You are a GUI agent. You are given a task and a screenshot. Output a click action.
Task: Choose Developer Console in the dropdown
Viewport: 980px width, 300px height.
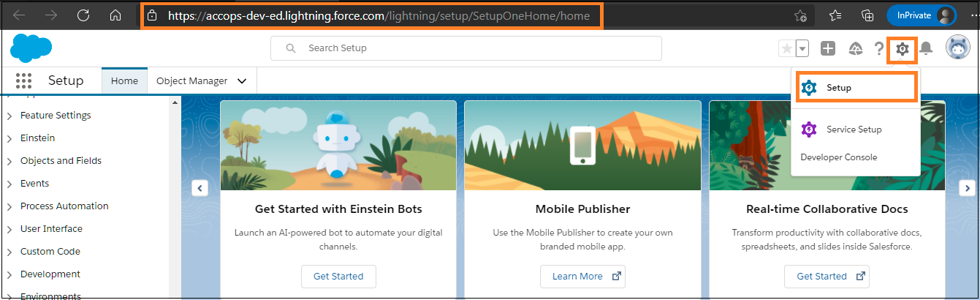pos(838,157)
